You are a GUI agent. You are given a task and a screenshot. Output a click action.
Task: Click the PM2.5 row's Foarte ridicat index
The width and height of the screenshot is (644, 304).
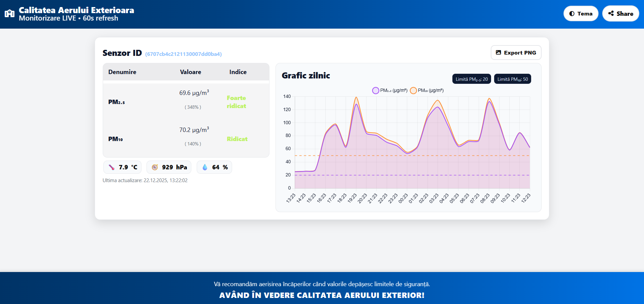[x=236, y=102]
